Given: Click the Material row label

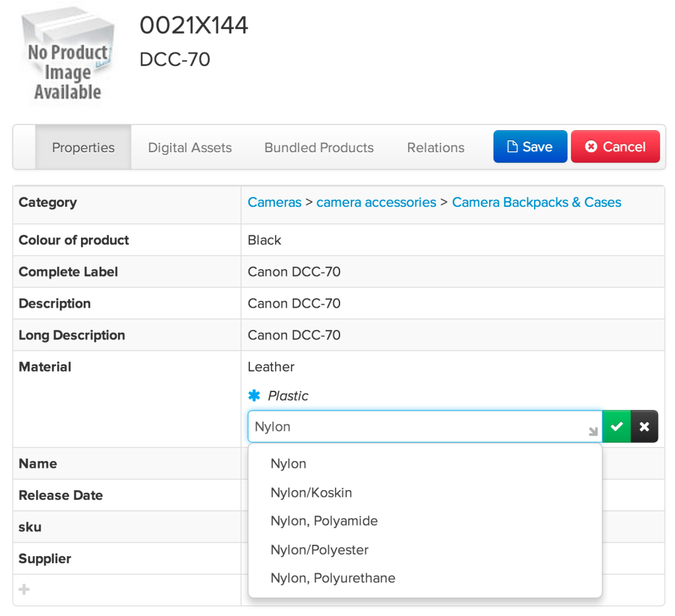Looking at the screenshot, I should pyautogui.click(x=45, y=367).
